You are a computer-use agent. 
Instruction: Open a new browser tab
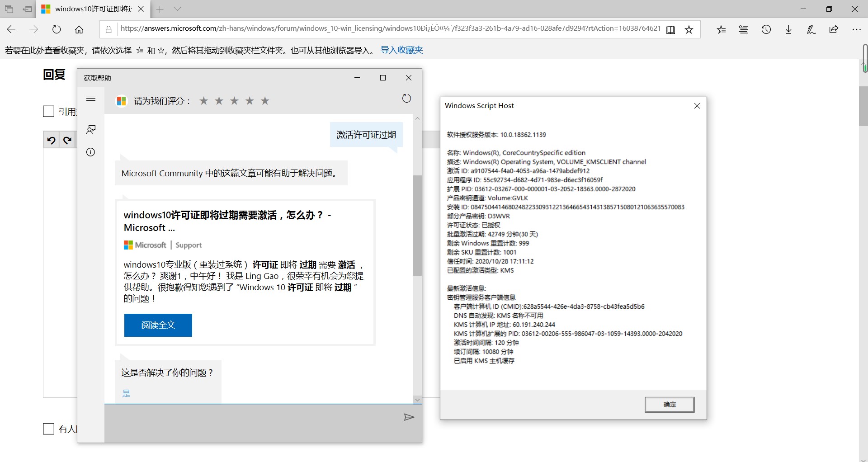pyautogui.click(x=160, y=9)
